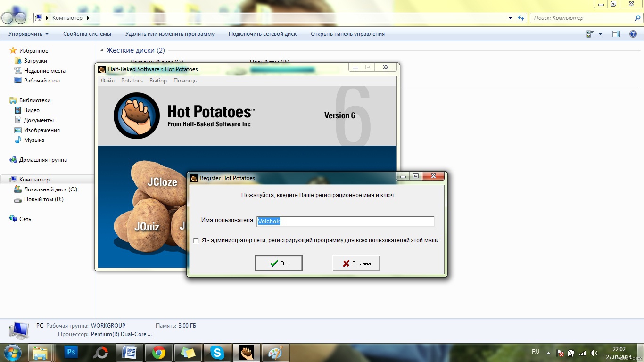The image size is (644, 362).
Task: Open Microsoft Word from the taskbar
Action: pos(129,352)
